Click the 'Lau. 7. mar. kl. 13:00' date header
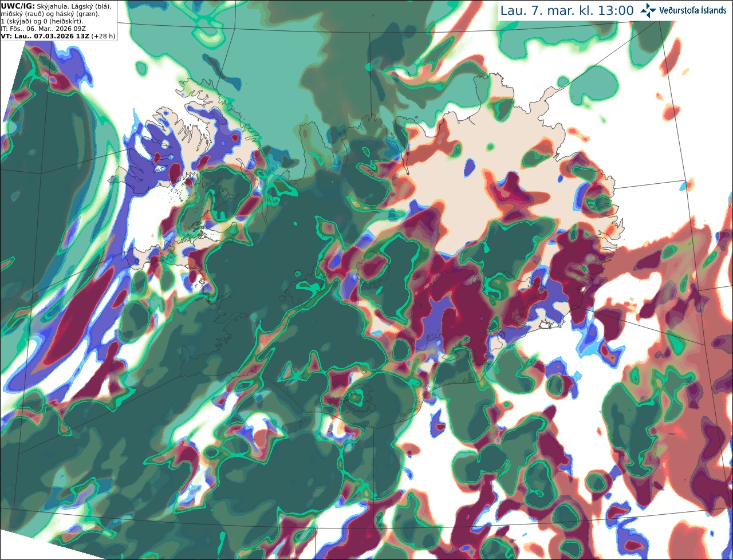This screenshot has height=560, width=733. 567,10
